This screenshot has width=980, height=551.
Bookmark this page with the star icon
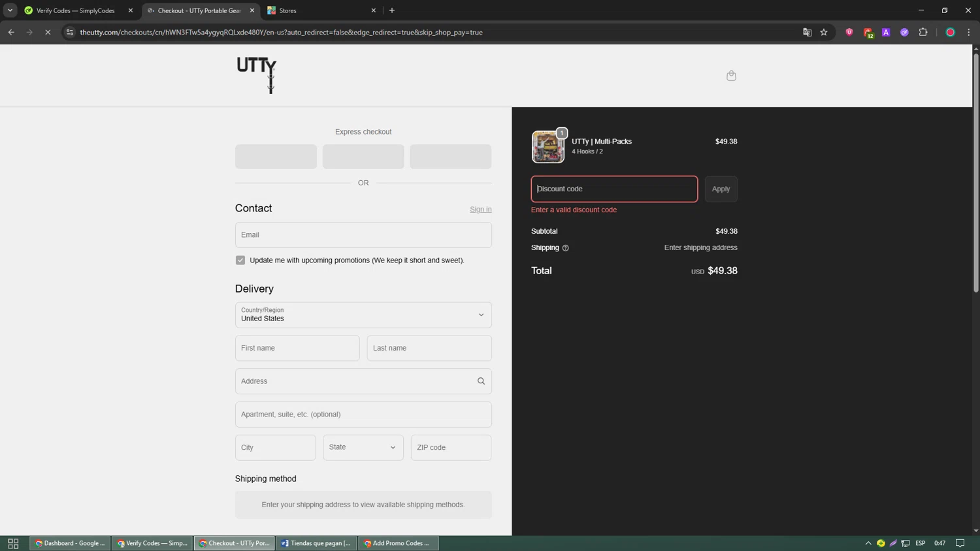point(824,32)
